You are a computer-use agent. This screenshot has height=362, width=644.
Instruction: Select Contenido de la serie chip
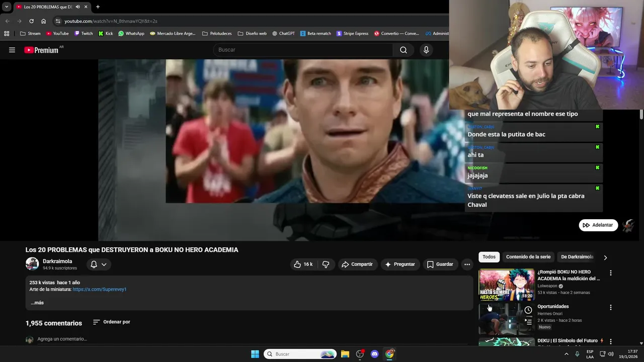pos(528,257)
